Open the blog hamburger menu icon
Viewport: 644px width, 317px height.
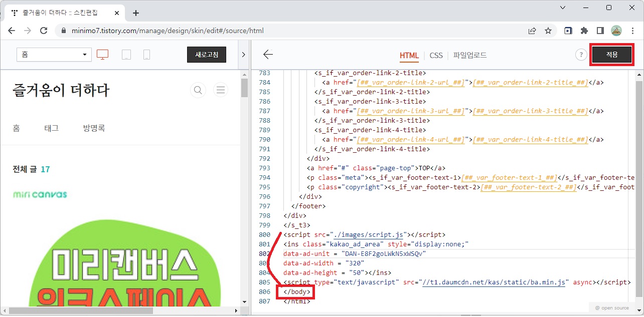[x=220, y=90]
